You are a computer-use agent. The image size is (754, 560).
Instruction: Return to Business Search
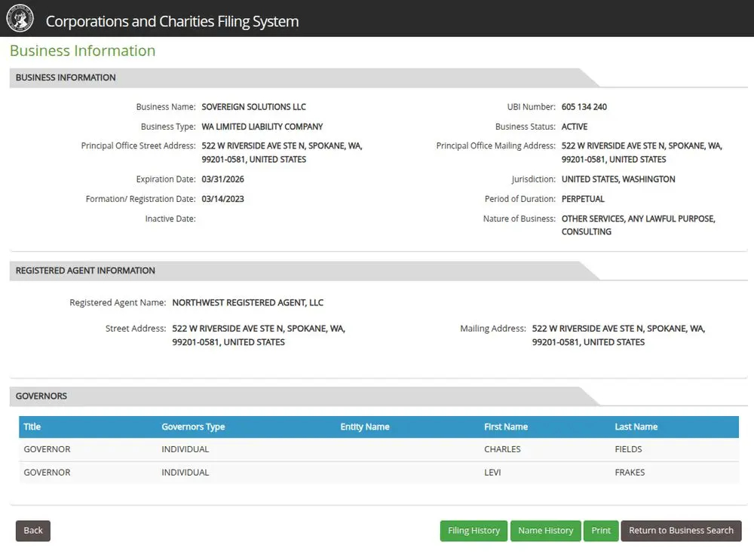tap(681, 531)
